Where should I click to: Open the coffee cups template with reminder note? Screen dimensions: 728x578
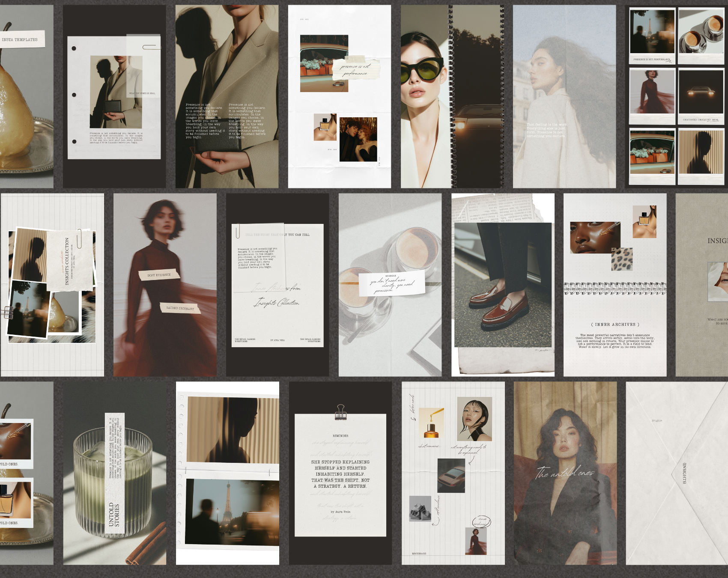tap(390, 285)
